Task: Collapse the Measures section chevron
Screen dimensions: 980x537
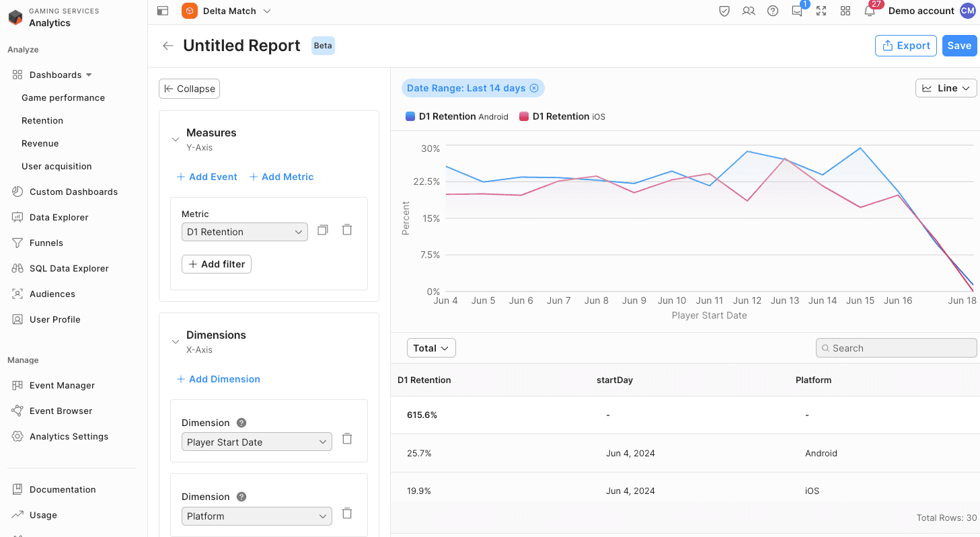Action: [x=176, y=139]
